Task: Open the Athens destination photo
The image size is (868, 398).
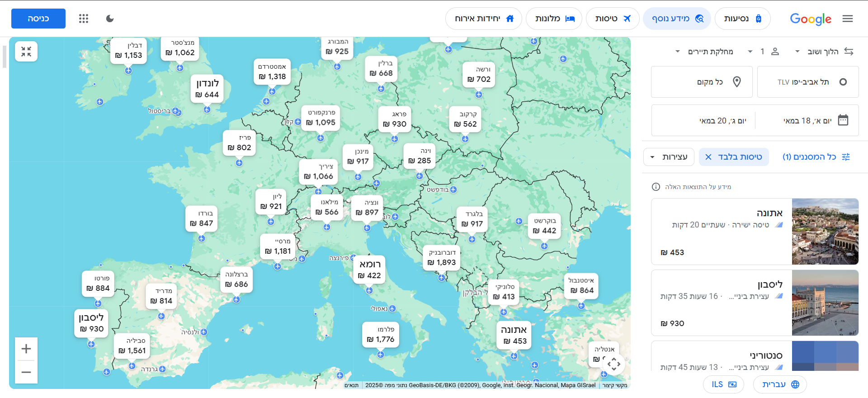Action: 825,232
